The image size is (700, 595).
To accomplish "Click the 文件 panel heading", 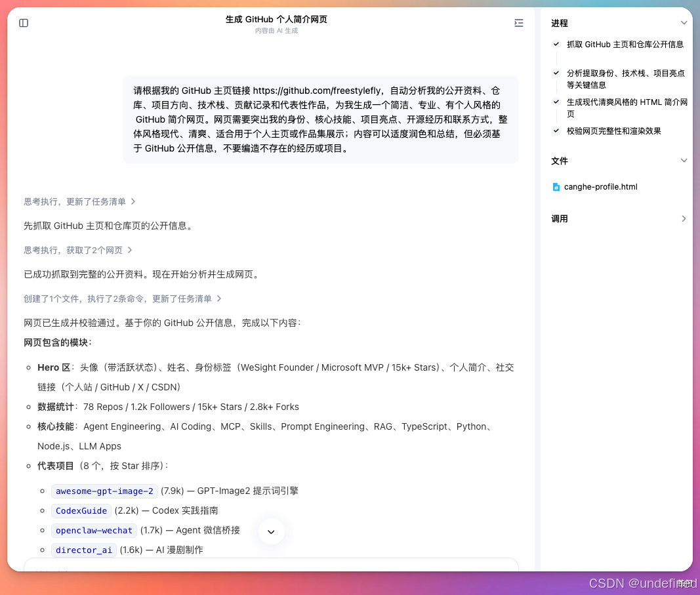I will [560, 161].
